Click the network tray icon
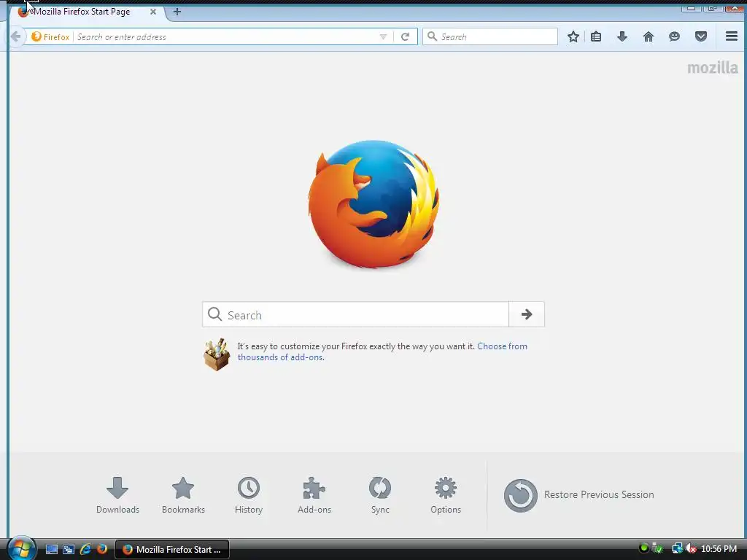The image size is (747, 560). coord(677,549)
